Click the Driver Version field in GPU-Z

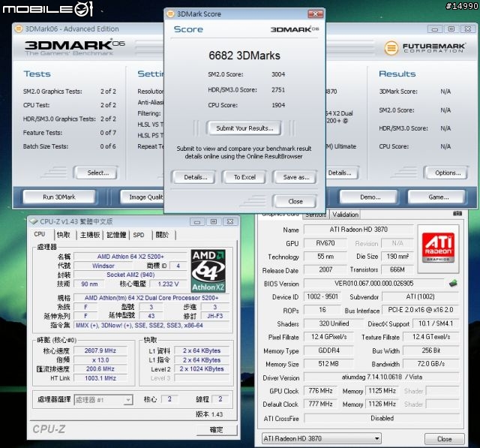382,377
